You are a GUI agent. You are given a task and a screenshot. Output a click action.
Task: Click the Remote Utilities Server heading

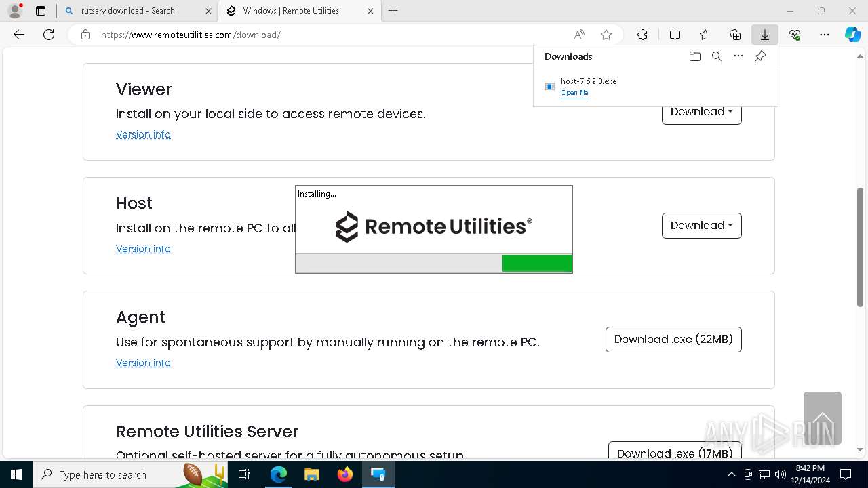point(207,431)
